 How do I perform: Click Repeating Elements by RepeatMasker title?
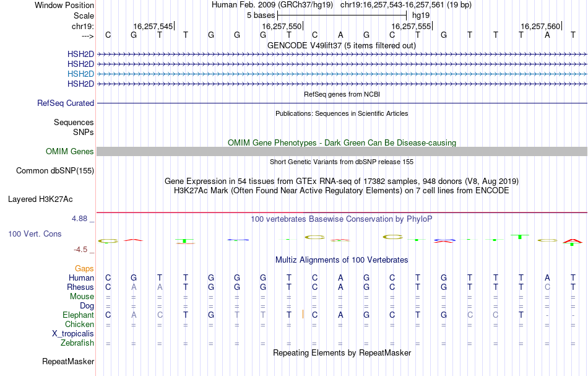(342, 353)
